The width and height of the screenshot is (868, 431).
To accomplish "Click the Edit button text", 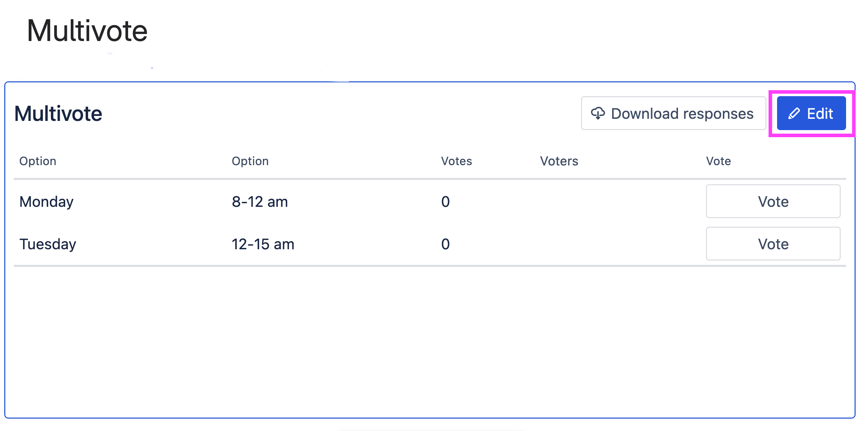I will pos(820,113).
